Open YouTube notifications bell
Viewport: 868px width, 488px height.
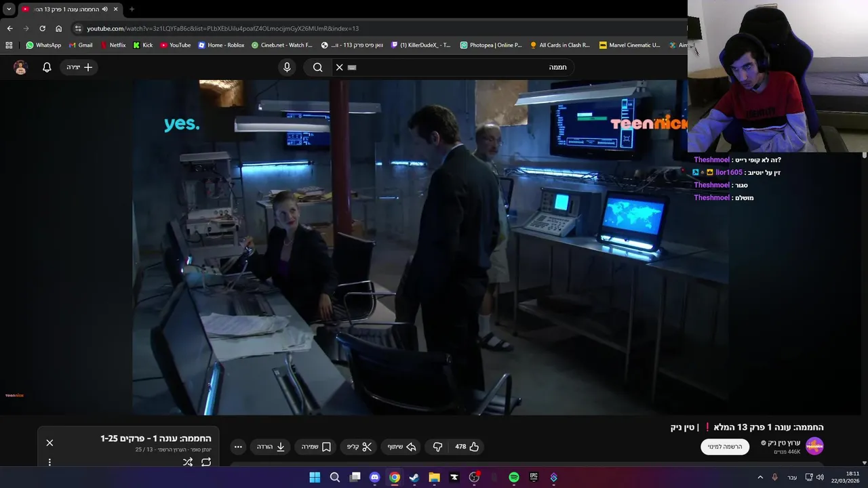[47, 67]
